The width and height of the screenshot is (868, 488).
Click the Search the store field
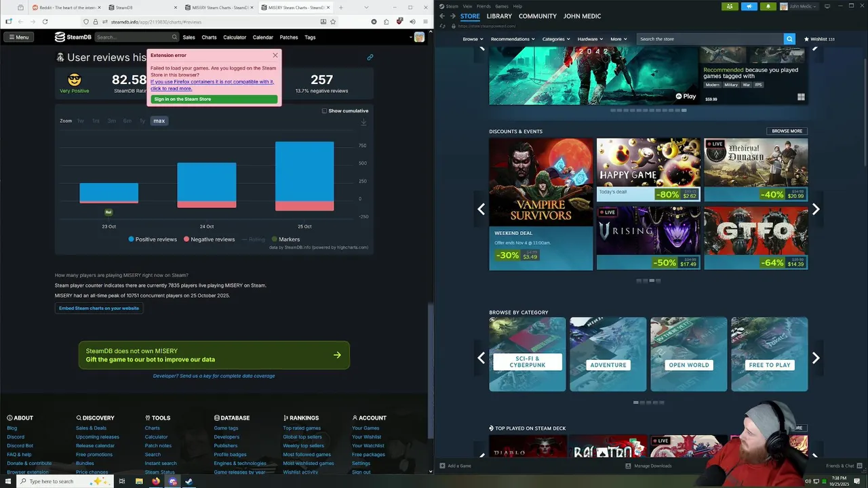coord(710,39)
